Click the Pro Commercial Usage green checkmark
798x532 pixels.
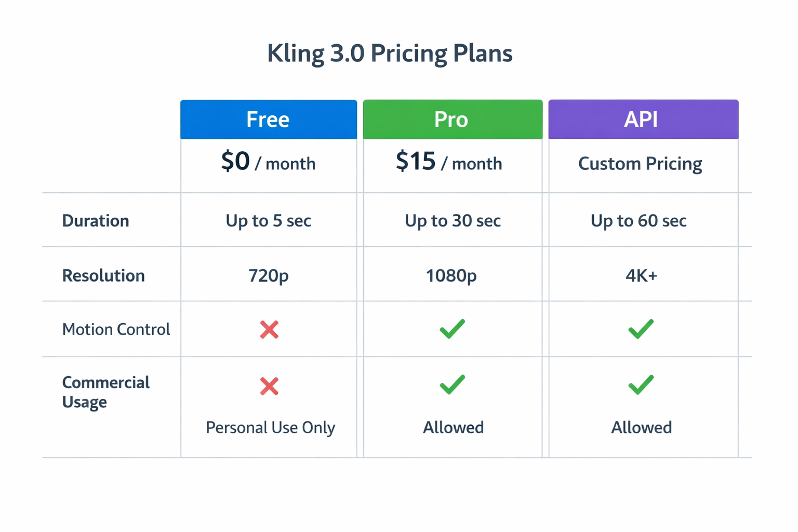point(452,384)
